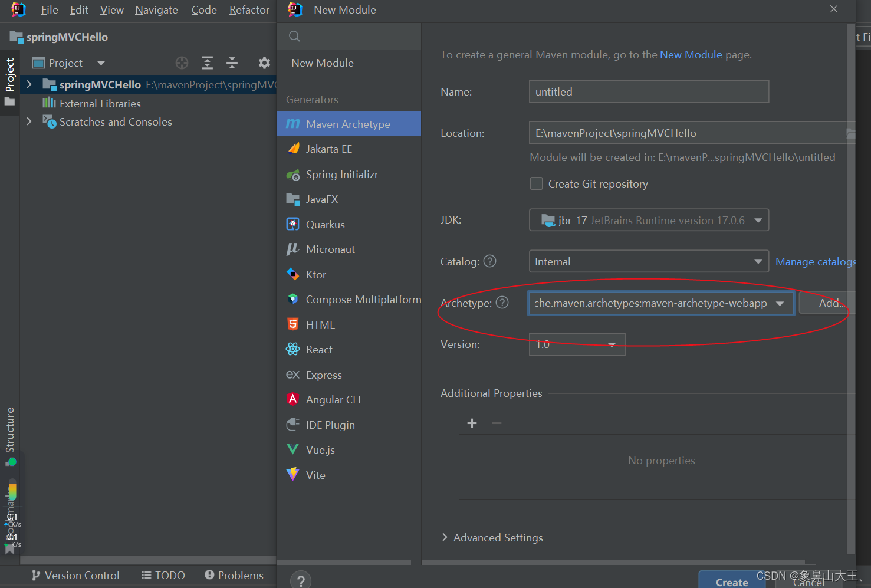Add a new additional property with plus
Image resolution: width=871 pixels, height=588 pixels.
click(472, 423)
